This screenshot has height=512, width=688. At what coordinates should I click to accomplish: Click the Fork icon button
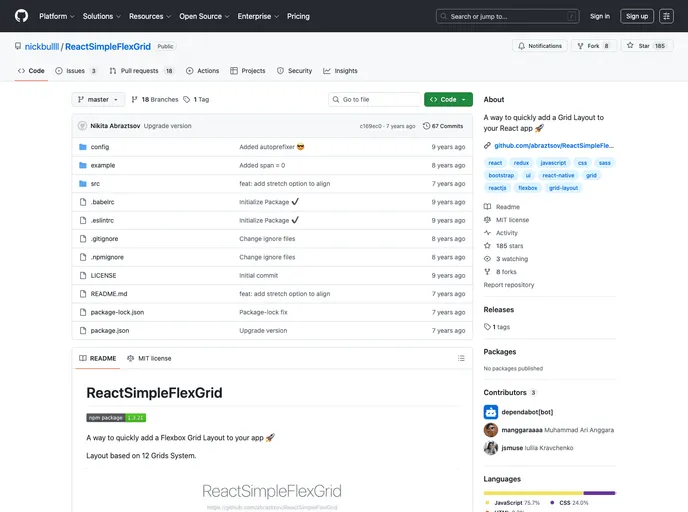pyautogui.click(x=580, y=46)
